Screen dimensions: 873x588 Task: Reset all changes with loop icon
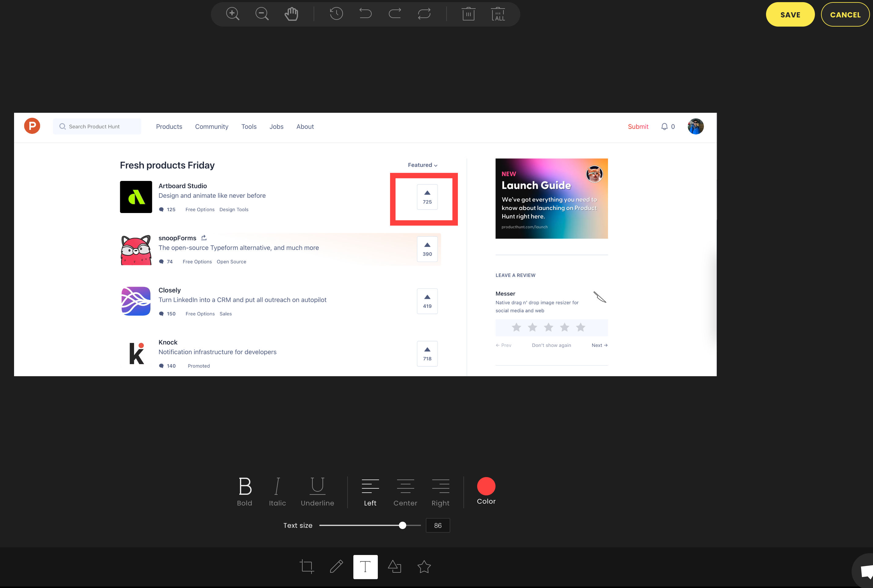(x=424, y=14)
